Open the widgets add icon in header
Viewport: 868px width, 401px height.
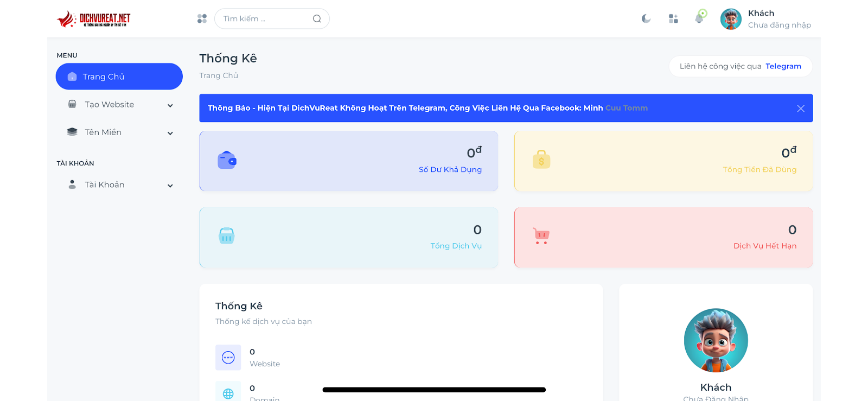pyautogui.click(x=673, y=19)
